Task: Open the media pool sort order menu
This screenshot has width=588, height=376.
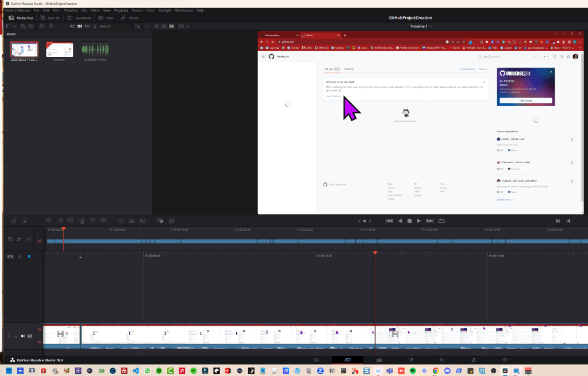Action: pos(137,26)
